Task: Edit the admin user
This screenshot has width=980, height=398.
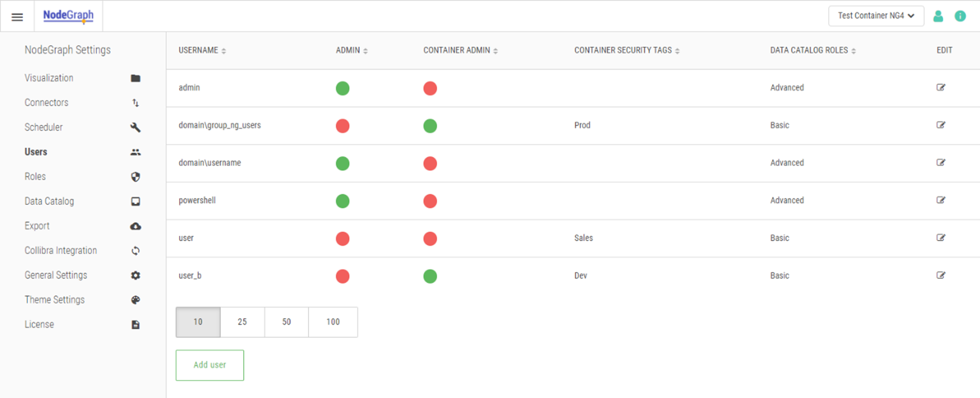Action: click(941, 87)
